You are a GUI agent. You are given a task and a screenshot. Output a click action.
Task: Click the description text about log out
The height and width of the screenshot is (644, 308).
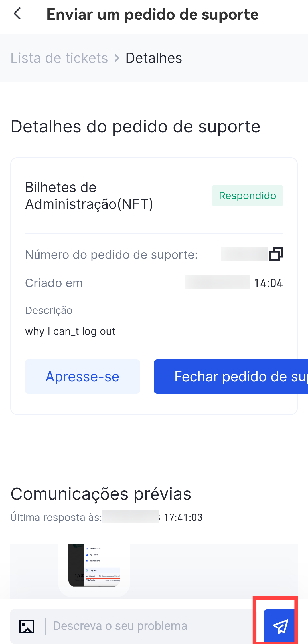point(70,331)
